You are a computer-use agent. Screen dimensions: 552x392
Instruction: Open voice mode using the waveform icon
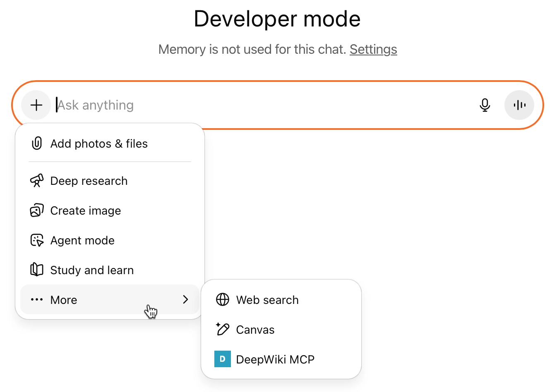click(x=519, y=105)
